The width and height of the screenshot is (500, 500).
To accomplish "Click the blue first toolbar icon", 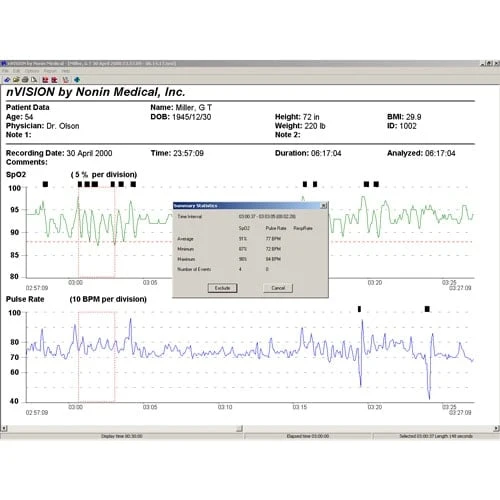I will tap(7, 80).
